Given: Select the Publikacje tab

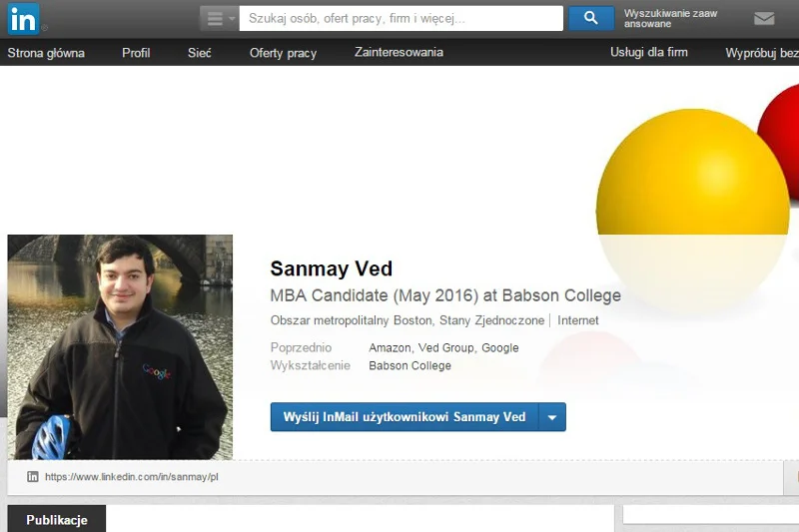Looking at the screenshot, I should click(x=57, y=519).
